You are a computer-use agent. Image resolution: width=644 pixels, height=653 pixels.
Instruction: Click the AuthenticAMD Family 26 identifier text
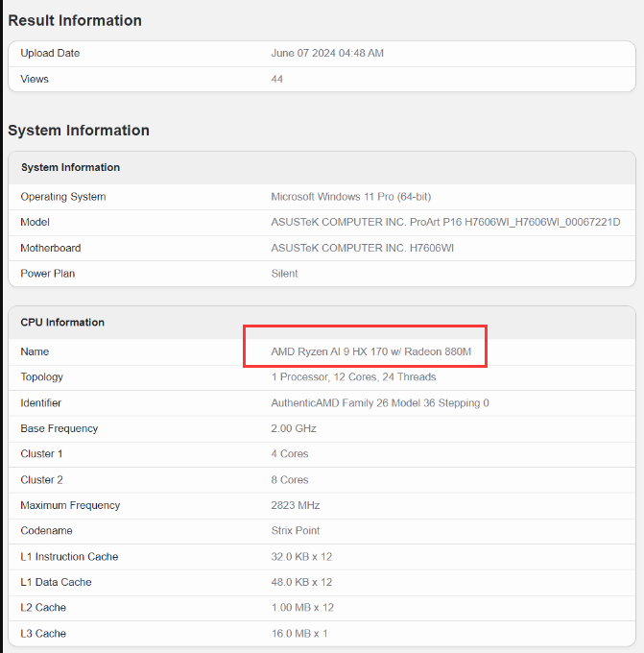coord(380,403)
